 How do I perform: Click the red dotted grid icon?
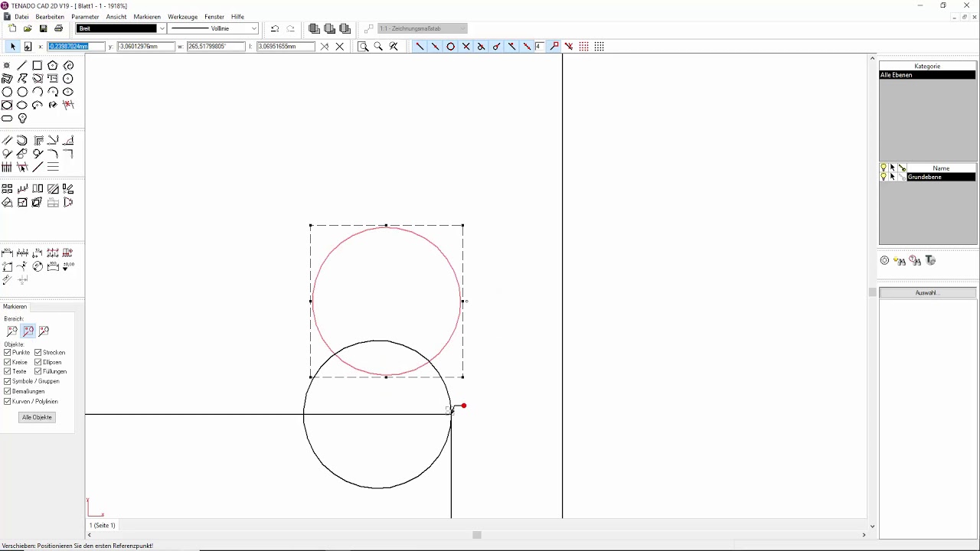pyautogui.click(x=584, y=47)
